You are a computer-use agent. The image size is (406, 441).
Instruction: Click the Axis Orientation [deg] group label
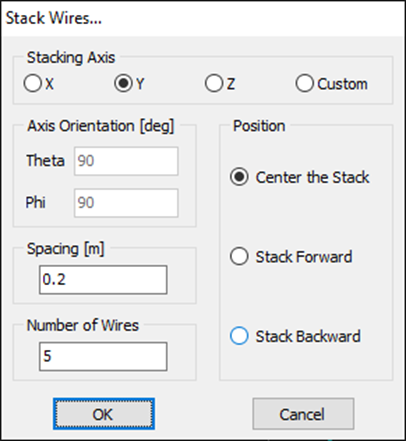(101, 126)
